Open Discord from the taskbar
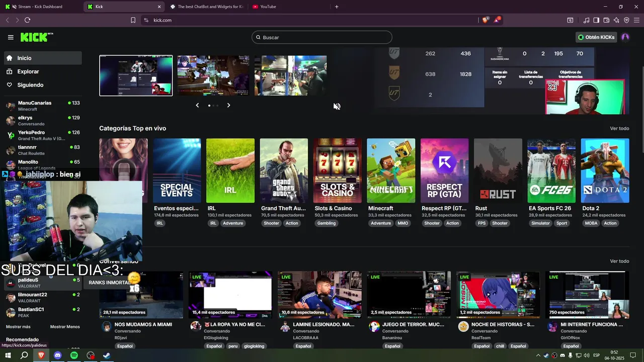 pyautogui.click(x=57, y=355)
